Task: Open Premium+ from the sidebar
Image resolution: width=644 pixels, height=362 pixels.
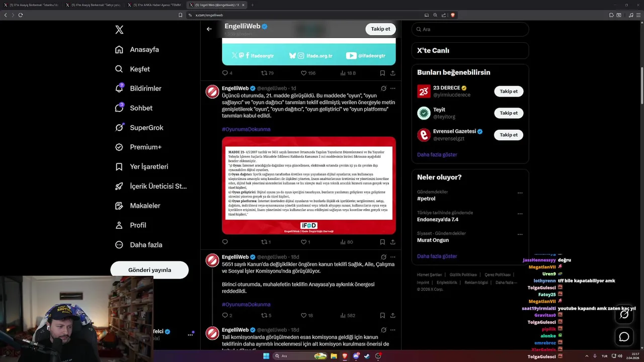Action: point(138,147)
